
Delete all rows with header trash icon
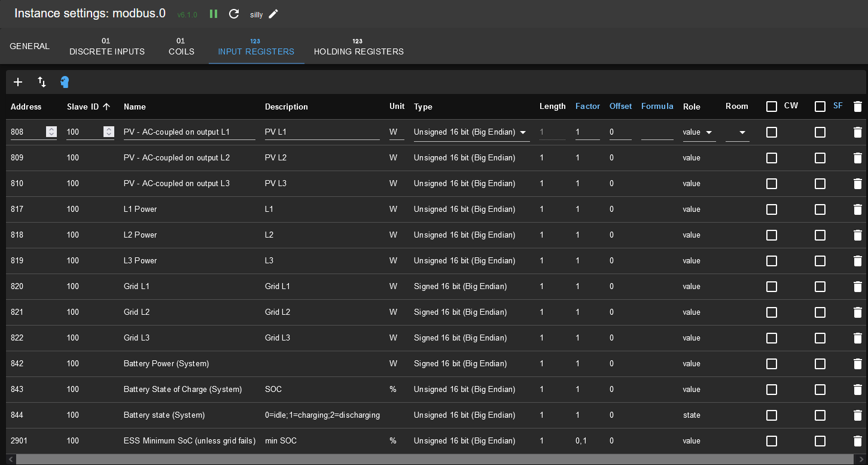tap(858, 107)
